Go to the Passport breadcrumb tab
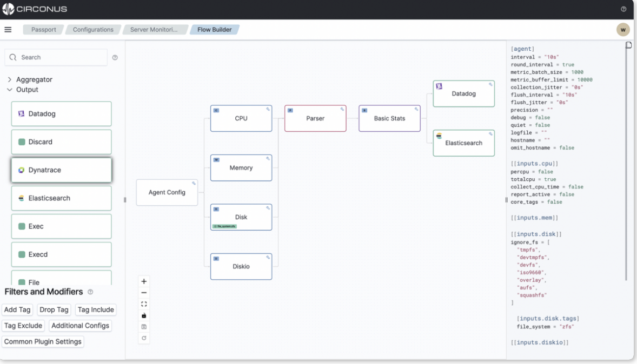637x364 pixels. [43, 30]
